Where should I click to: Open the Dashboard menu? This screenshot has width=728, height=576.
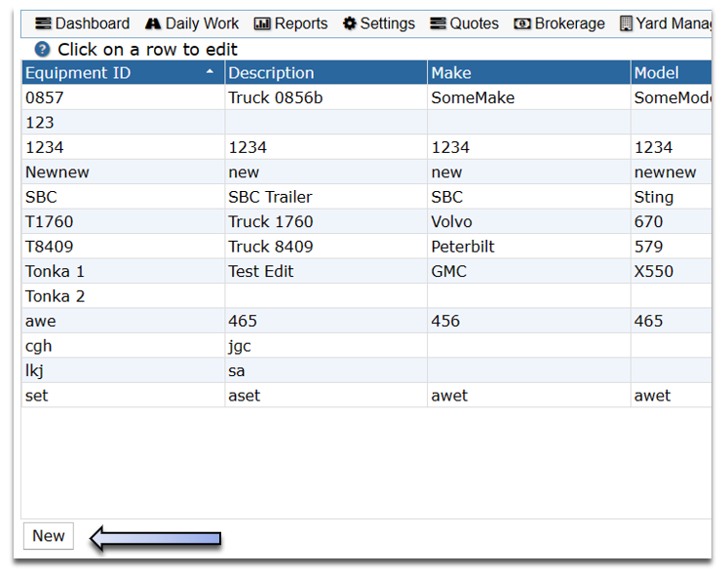click(83, 23)
